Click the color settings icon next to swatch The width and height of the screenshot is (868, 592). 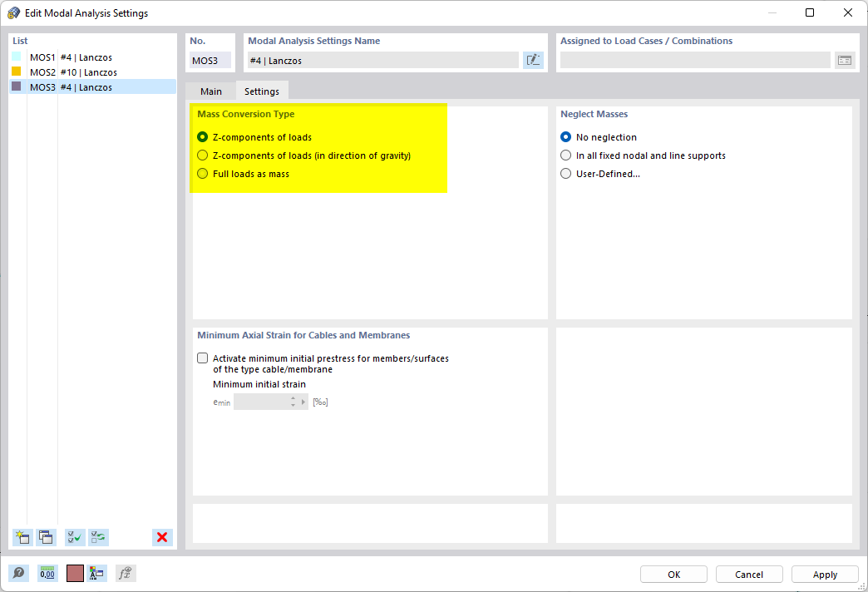point(96,573)
